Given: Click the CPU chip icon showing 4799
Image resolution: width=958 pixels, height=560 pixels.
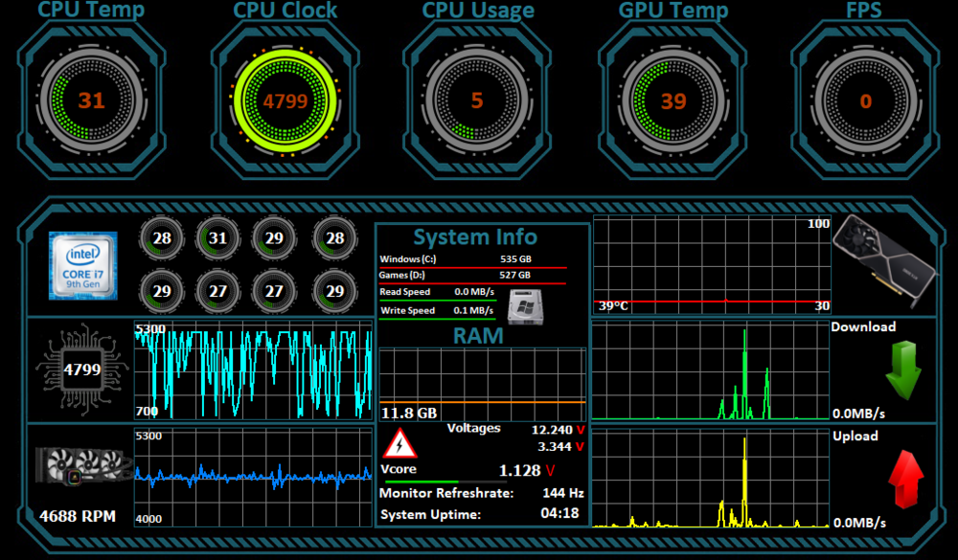Looking at the screenshot, I should click(81, 369).
